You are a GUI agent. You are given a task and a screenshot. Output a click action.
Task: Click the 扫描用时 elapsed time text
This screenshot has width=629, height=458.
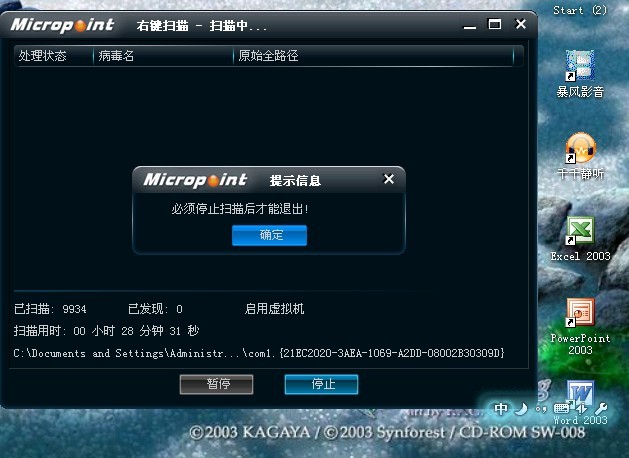click(106, 331)
